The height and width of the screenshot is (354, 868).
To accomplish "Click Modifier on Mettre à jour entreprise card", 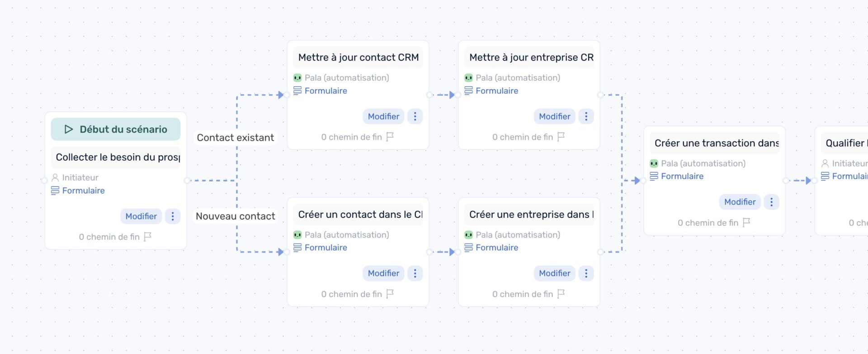I will pyautogui.click(x=554, y=116).
